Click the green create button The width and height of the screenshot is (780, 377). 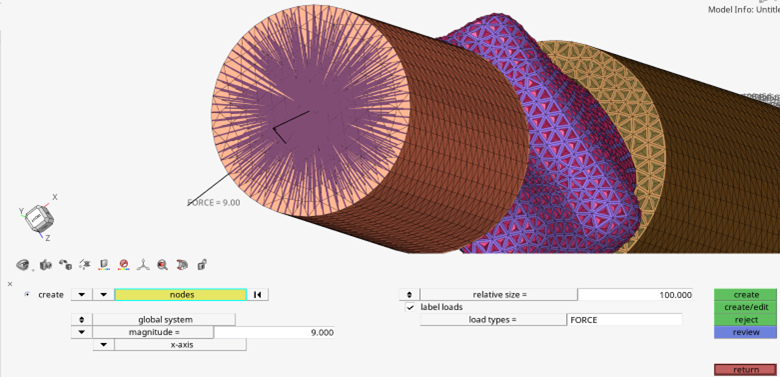745,294
